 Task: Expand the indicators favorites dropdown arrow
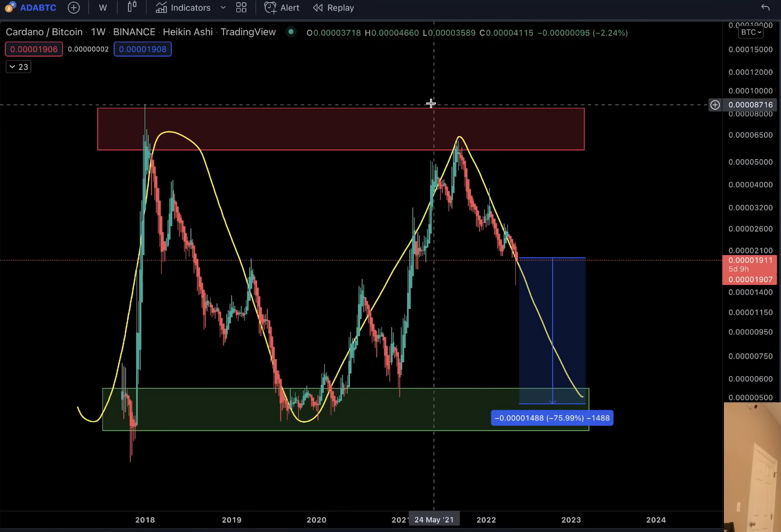pyautogui.click(x=223, y=7)
